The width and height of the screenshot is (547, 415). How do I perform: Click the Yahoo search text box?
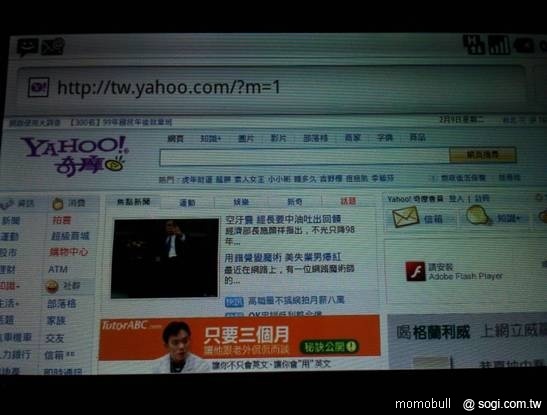[304, 156]
